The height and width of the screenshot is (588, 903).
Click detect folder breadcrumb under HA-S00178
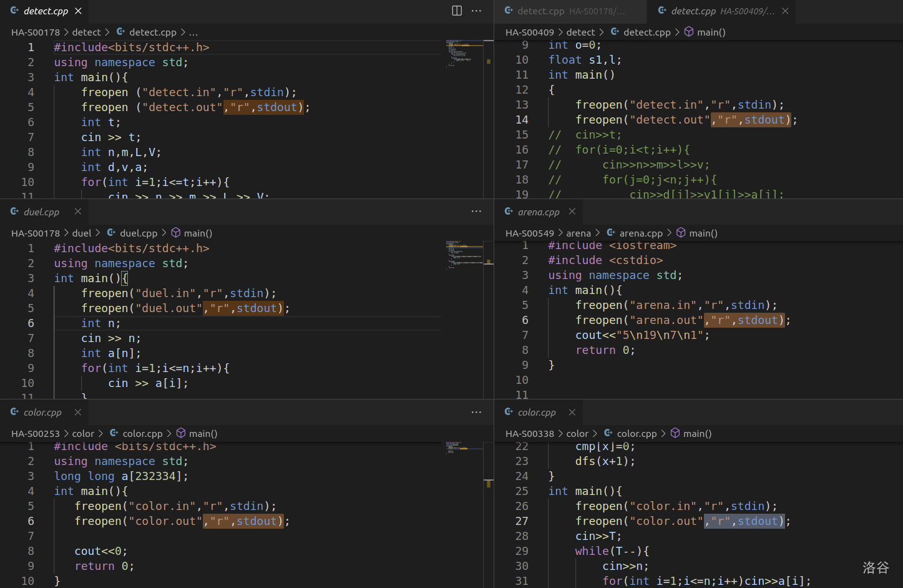coord(86,32)
